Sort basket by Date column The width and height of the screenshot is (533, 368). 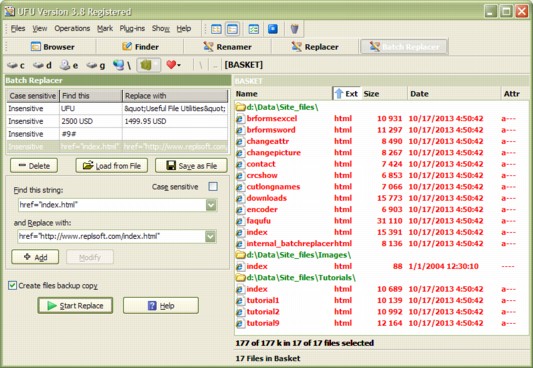point(454,94)
